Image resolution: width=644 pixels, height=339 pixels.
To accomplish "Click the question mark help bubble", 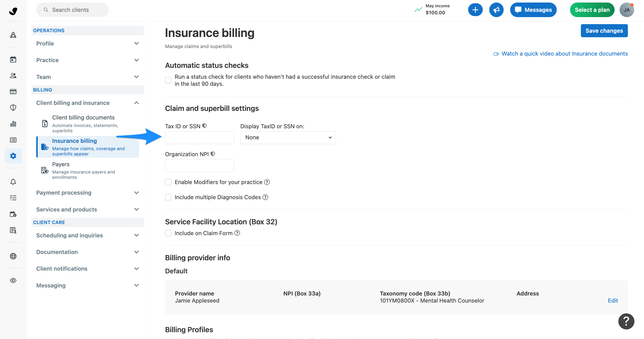I will 626,321.
